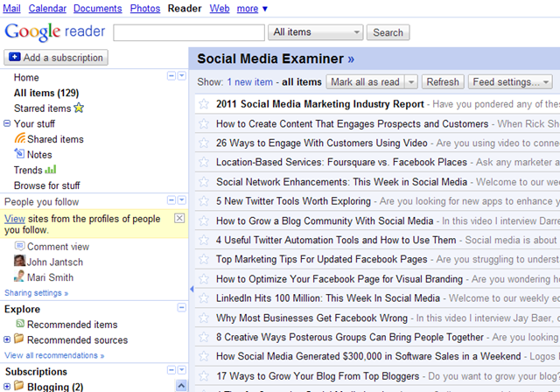560x392 pixels.
Task: Click the Add a subscription button
Action: point(56,58)
